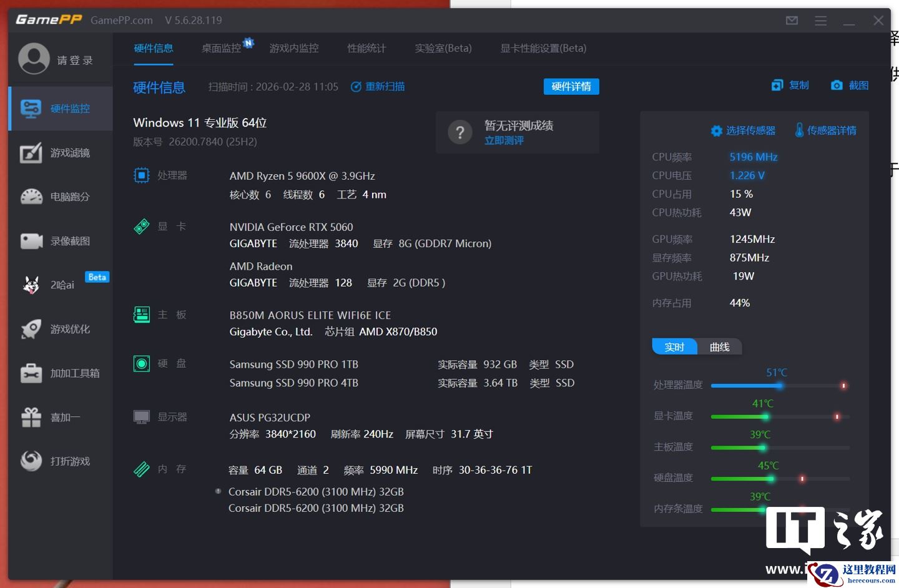Screen dimensions: 899x588
Task: Open 2哈ai sidebar item
Action: pyautogui.click(x=61, y=285)
